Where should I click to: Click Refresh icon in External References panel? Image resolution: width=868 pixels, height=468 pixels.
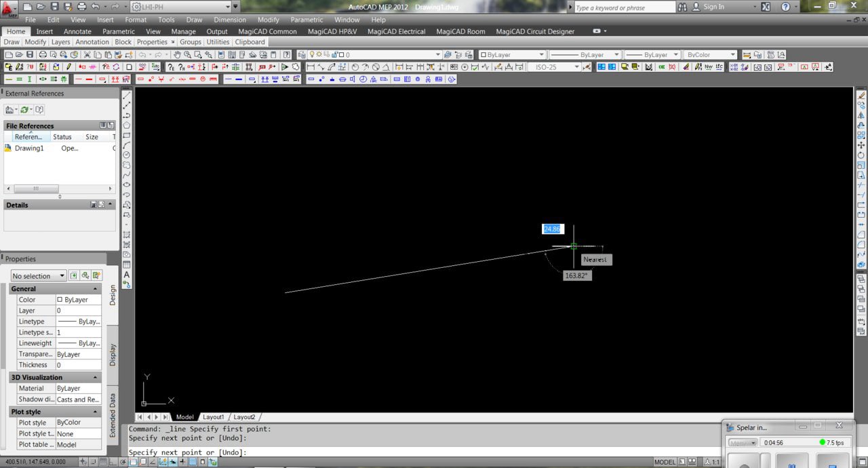pyautogui.click(x=25, y=110)
